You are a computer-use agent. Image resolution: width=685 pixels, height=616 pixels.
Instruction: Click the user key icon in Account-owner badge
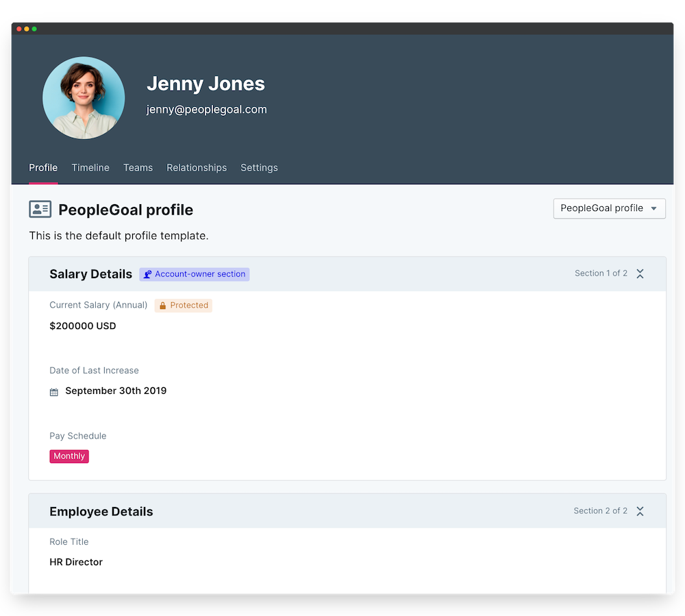[148, 274]
